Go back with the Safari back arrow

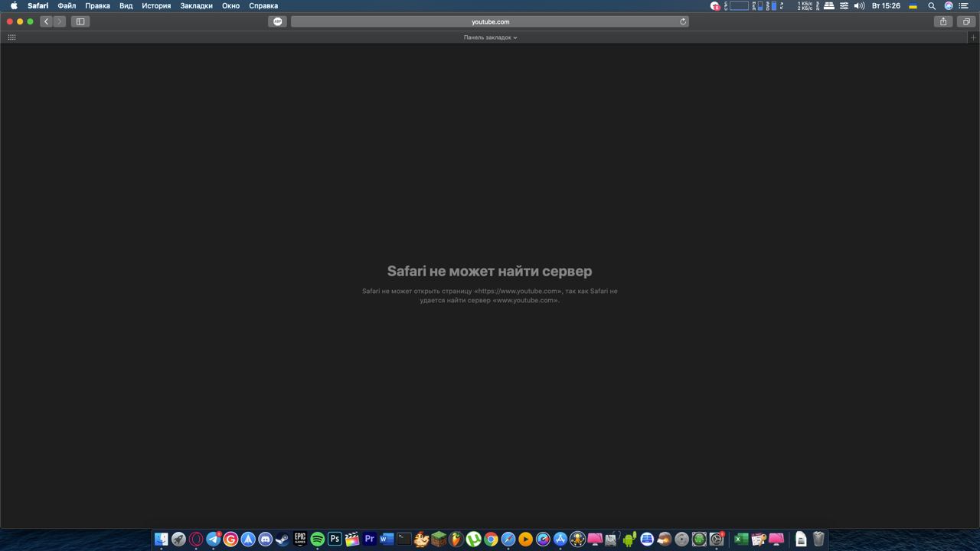tap(47, 21)
